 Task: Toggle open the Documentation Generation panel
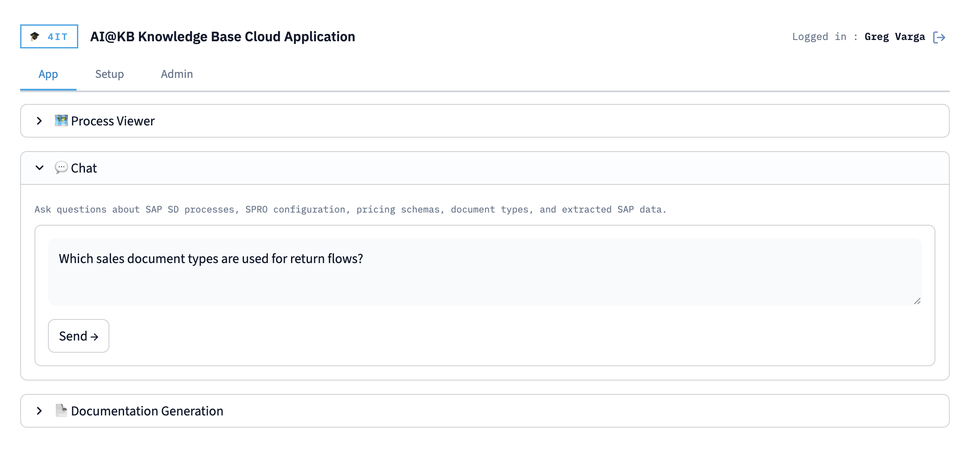tap(40, 410)
